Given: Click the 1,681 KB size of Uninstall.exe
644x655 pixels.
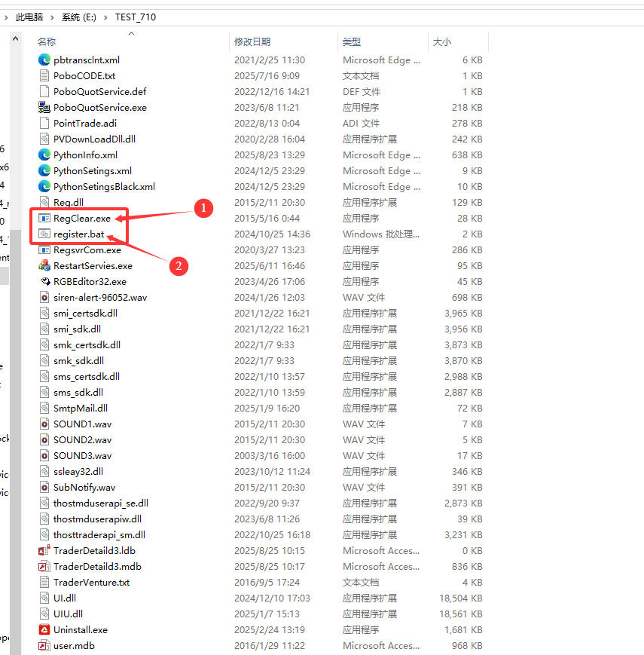Looking at the screenshot, I should [463, 630].
